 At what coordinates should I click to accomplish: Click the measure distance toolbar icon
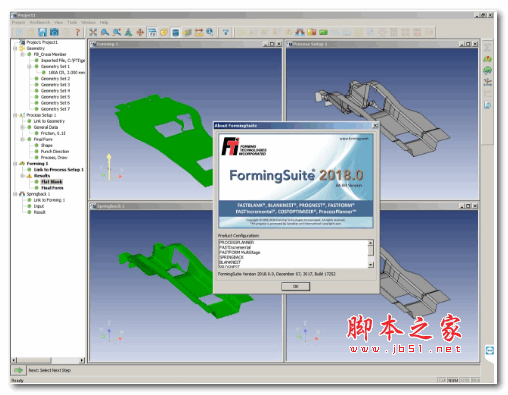click(199, 32)
